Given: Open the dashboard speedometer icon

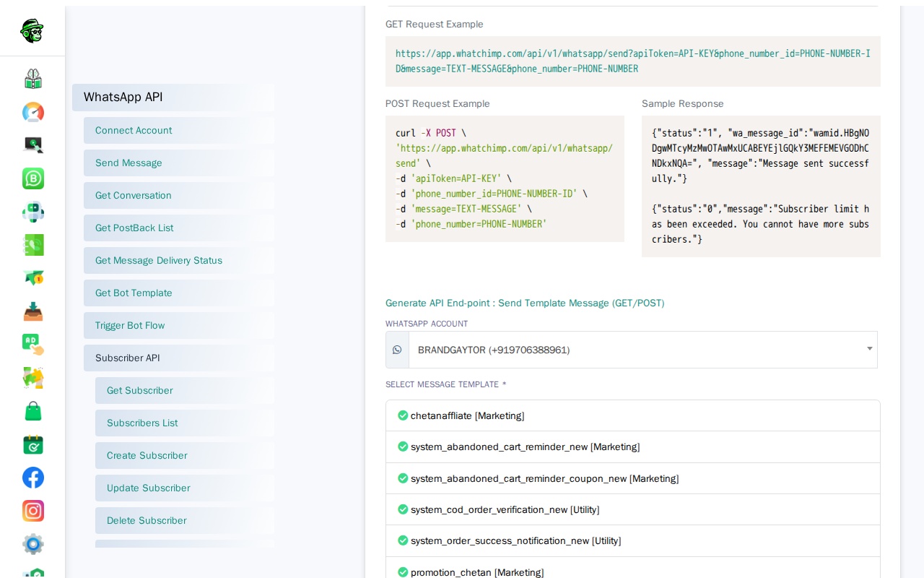Looking at the screenshot, I should point(33,112).
